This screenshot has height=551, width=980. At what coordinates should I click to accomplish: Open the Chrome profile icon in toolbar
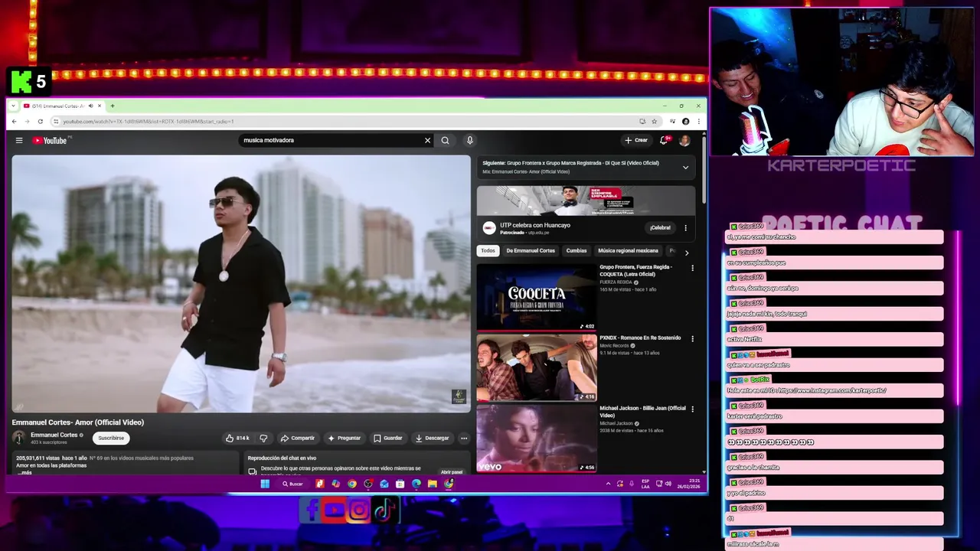[x=685, y=121]
